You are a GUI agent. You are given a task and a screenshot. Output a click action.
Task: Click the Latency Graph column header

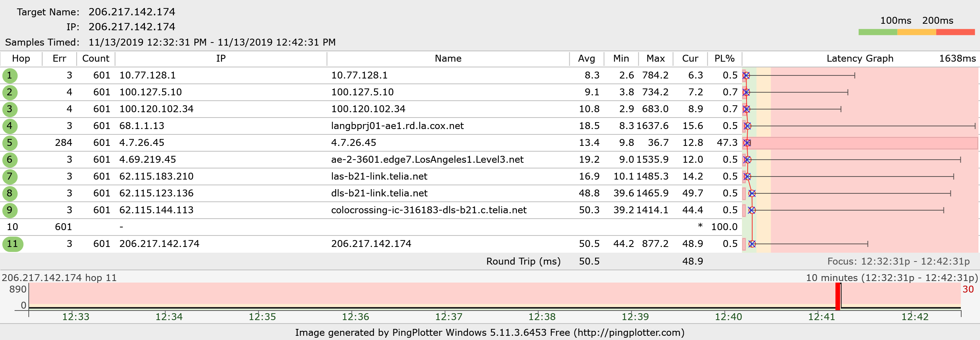point(860,59)
